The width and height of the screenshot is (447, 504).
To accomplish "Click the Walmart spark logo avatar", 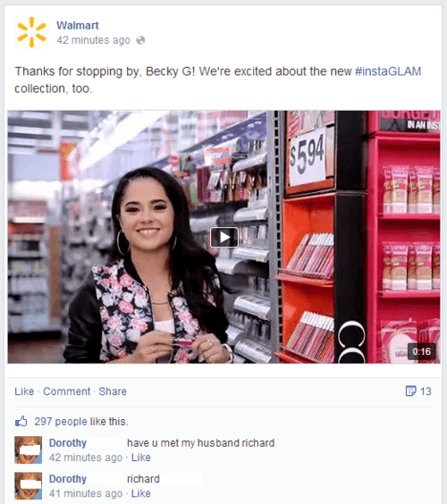I will (31, 32).
